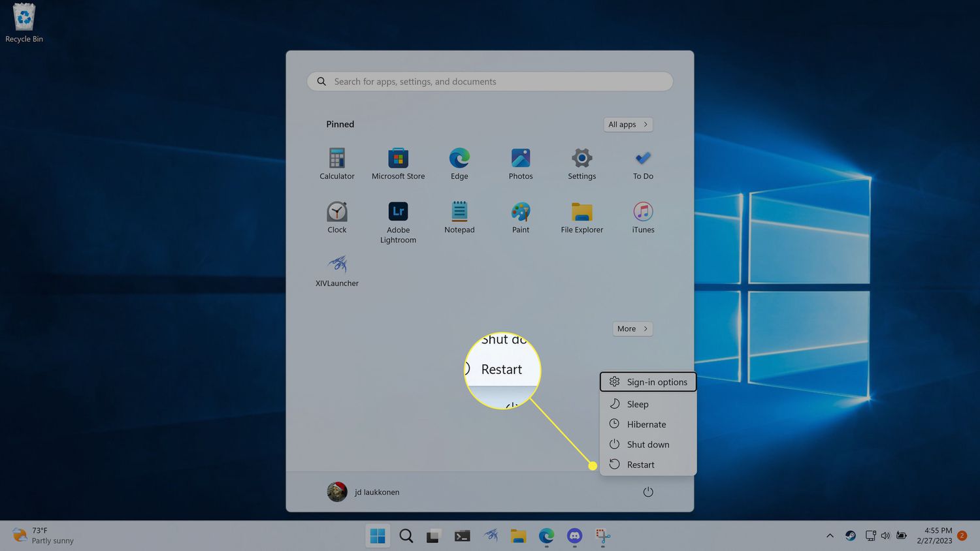Show hidden system tray icons chevron
This screenshot has width=980, height=551.
click(x=830, y=536)
